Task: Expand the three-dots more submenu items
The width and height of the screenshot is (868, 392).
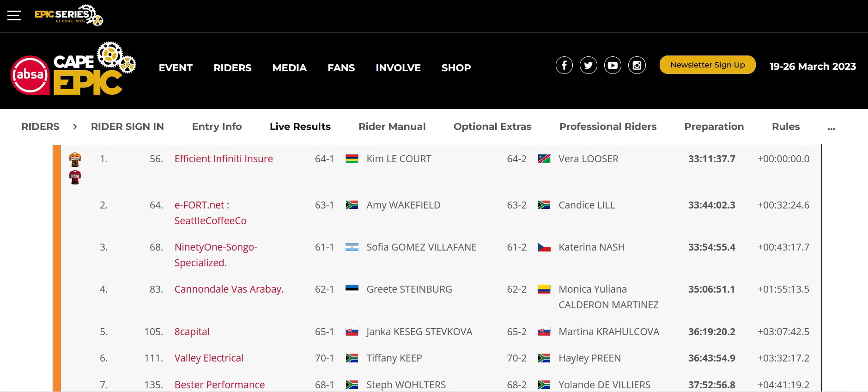Action: click(831, 128)
